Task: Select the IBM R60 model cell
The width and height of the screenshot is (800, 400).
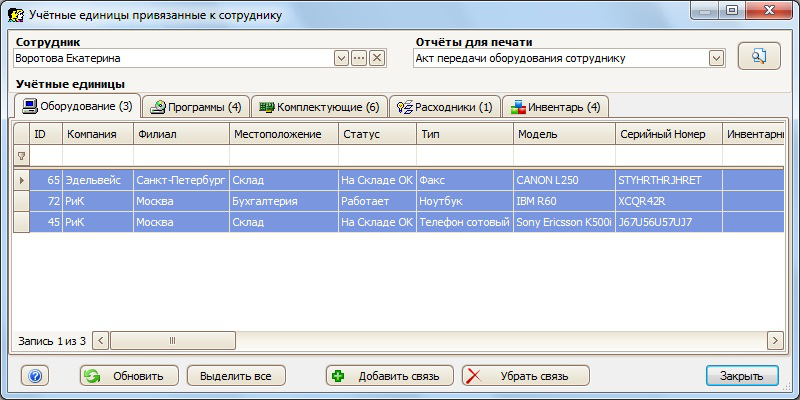Action: click(564, 202)
